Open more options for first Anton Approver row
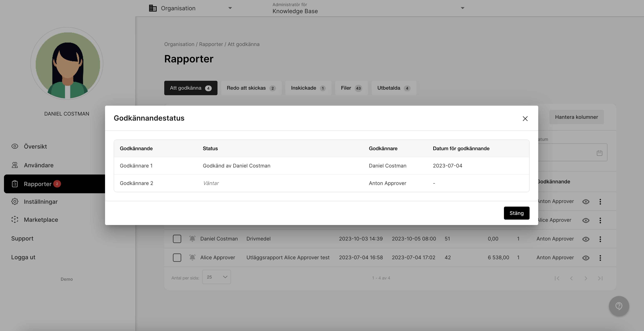644x331 pixels. pos(600,201)
